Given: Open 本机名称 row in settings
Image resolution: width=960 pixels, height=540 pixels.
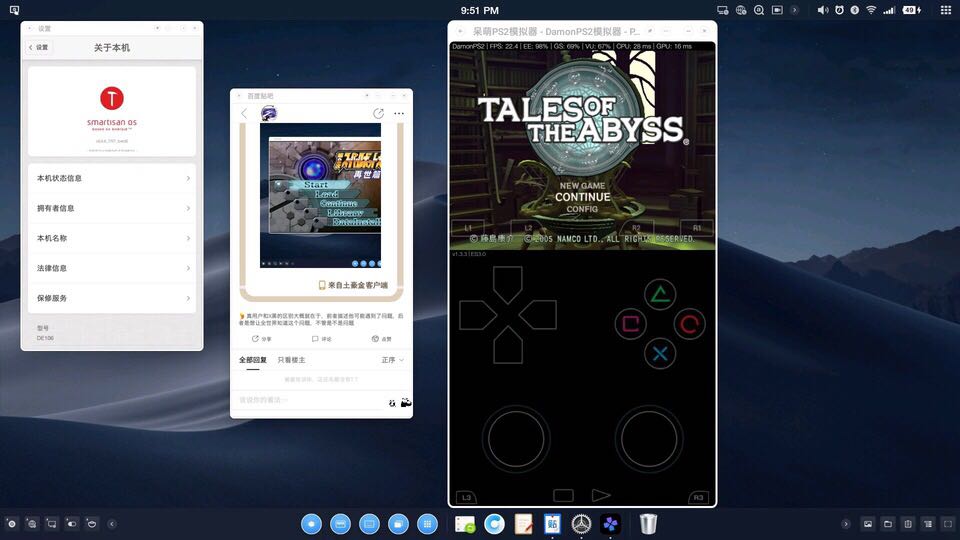Looking at the screenshot, I should pos(112,238).
